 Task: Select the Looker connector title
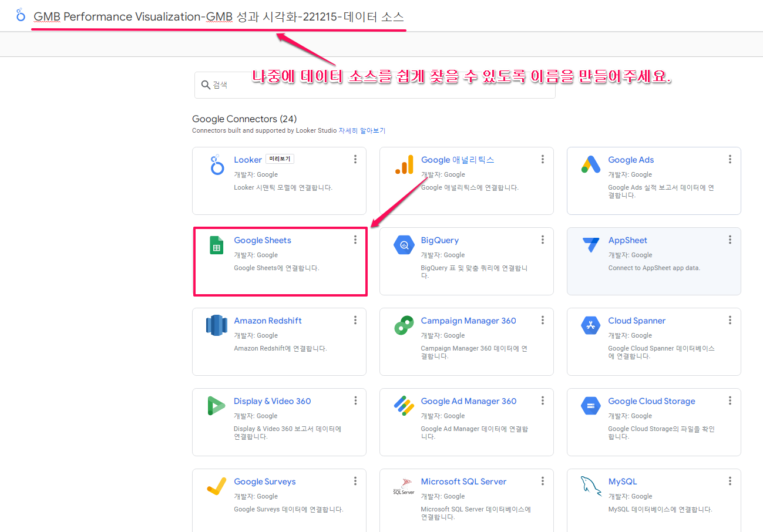248,160
